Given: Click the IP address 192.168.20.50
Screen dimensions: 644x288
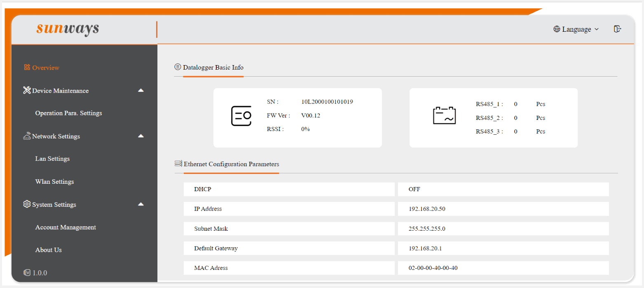Looking at the screenshot, I should tap(427, 209).
